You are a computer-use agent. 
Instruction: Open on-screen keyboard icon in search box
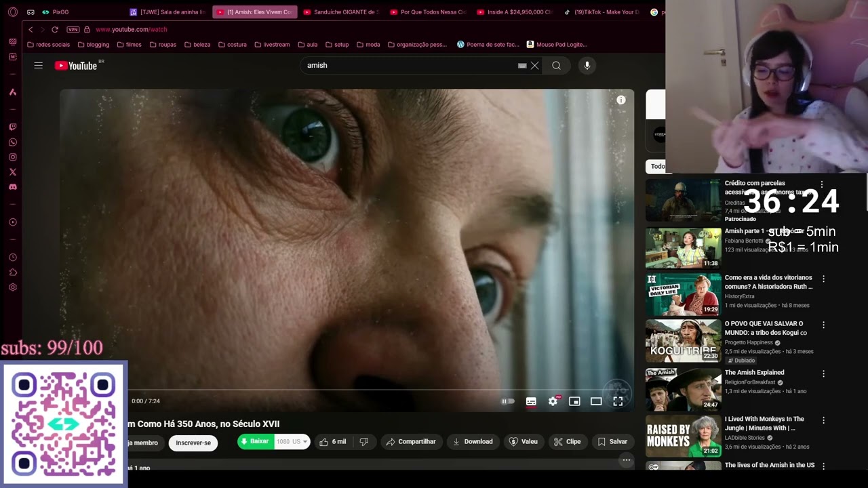[522, 66]
